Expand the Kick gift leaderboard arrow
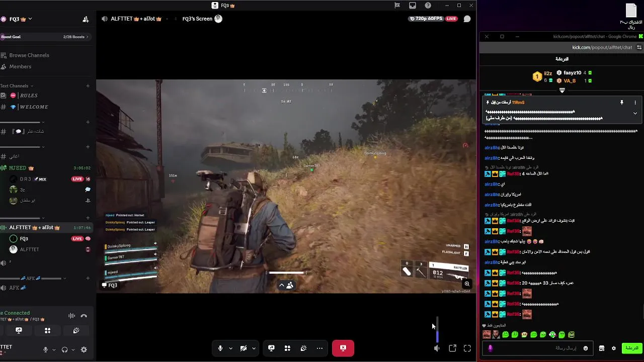The image size is (644, 362). 562,90
